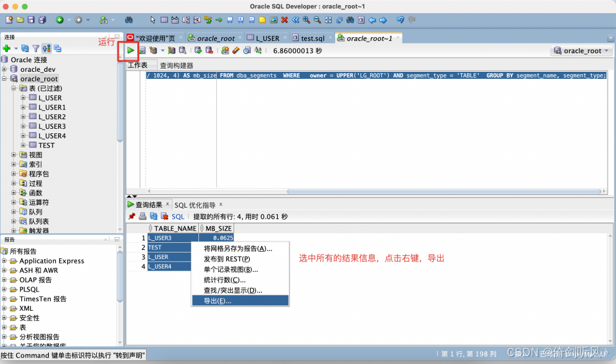Choose 统计行数(C)... menu entry
The height and width of the screenshot is (364, 616).
tap(240, 279)
